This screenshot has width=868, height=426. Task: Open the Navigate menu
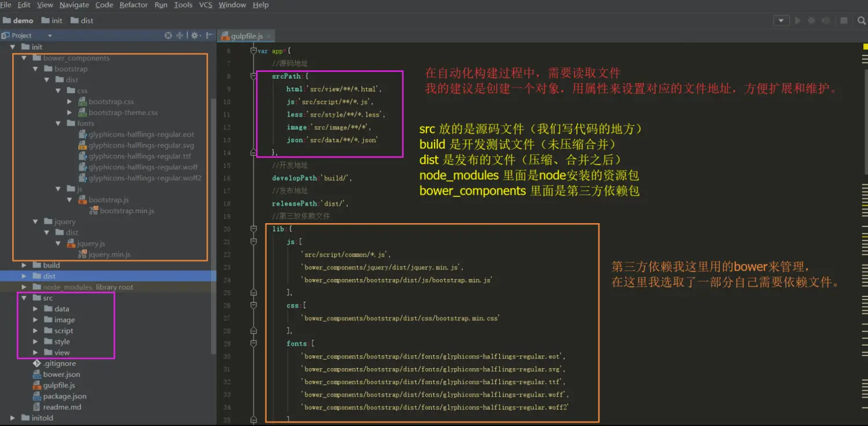tap(74, 5)
